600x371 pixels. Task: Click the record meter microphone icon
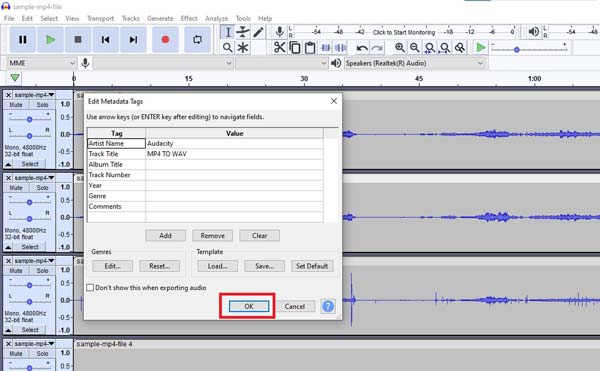280,32
